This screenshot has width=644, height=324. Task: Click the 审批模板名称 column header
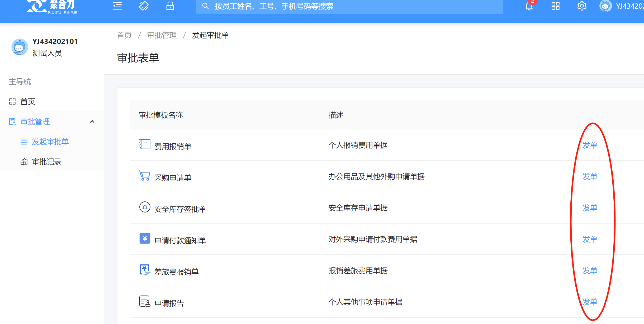[161, 115]
